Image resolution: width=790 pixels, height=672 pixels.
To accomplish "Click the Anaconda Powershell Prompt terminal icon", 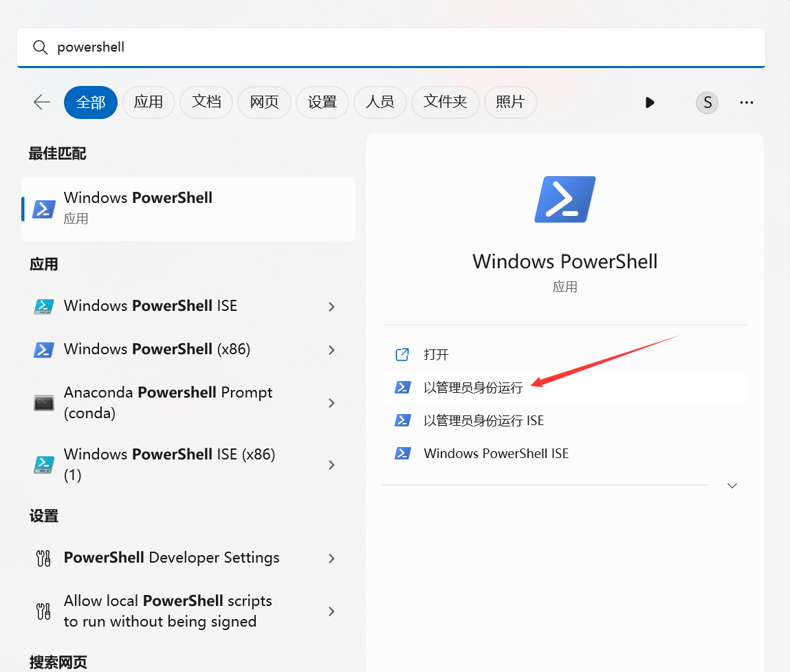I will coord(44,403).
